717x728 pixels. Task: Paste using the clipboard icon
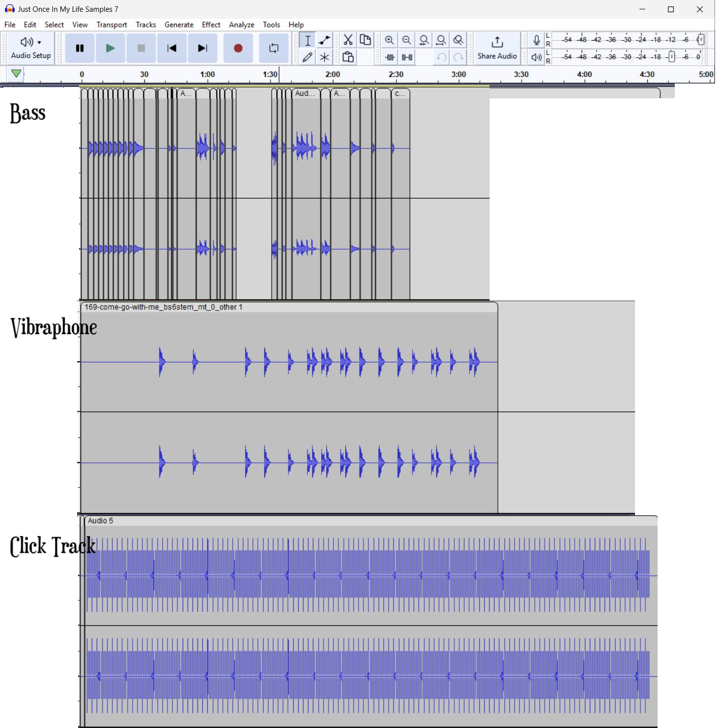point(348,57)
